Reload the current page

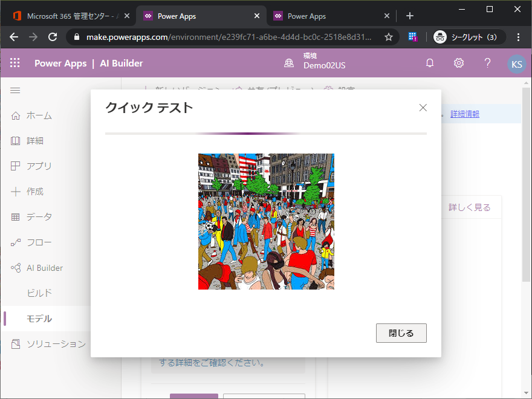coord(53,37)
